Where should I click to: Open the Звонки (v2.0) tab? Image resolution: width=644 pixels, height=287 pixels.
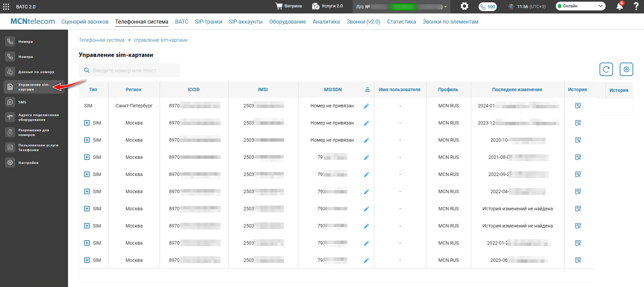pyautogui.click(x=363, y=22)
